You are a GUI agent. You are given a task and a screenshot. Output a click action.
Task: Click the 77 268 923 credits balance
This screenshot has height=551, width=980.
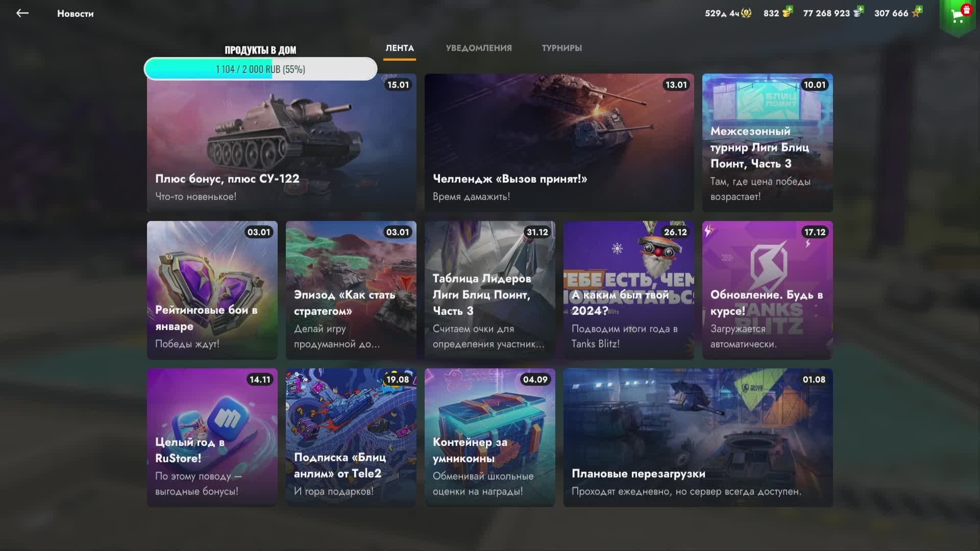tap(826, 13)
